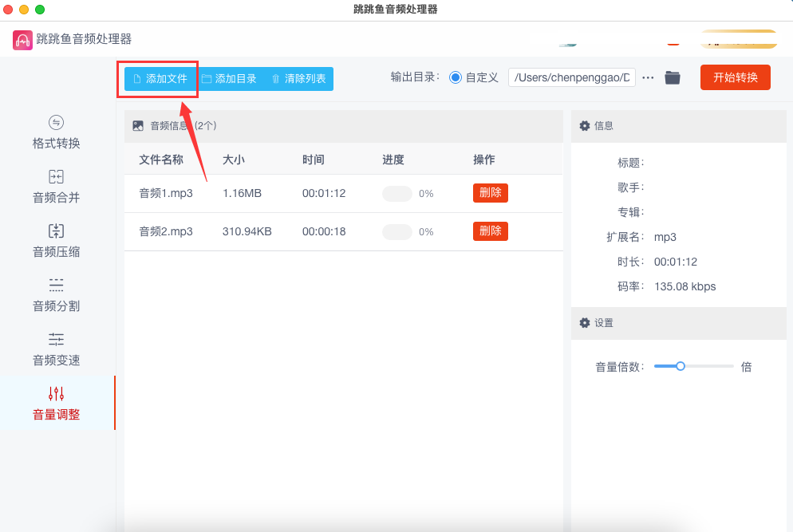Select the 自定义 radio button
The image size is (793, 532).
(456, 77)
